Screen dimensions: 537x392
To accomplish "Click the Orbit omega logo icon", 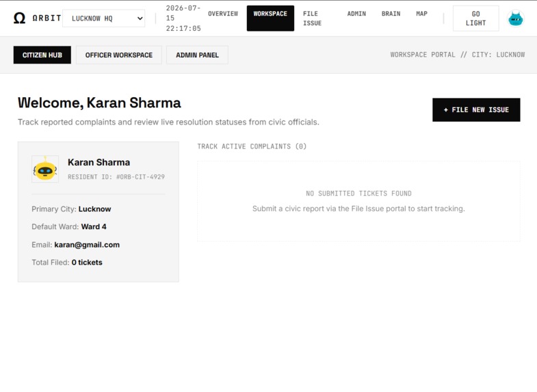I will tap(20, 18).
